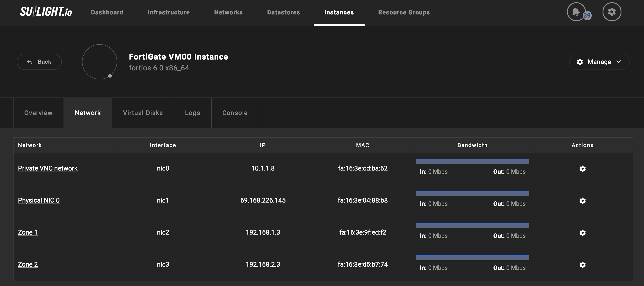The width and height of the screenshot is (644, 286).
Task: Click MAC address fa:16:3e:9f:ed:f2
Action: pos(363,232)
